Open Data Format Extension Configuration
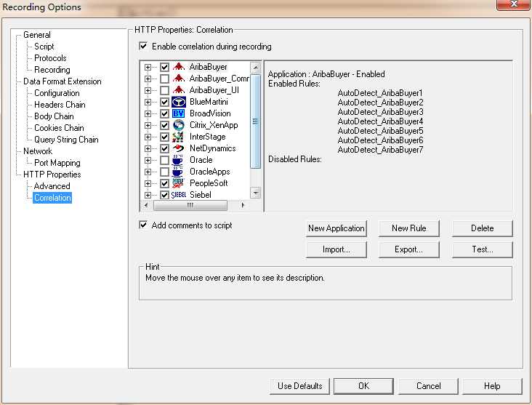Viewport: 532px width, 405px height. click(57, 93)
